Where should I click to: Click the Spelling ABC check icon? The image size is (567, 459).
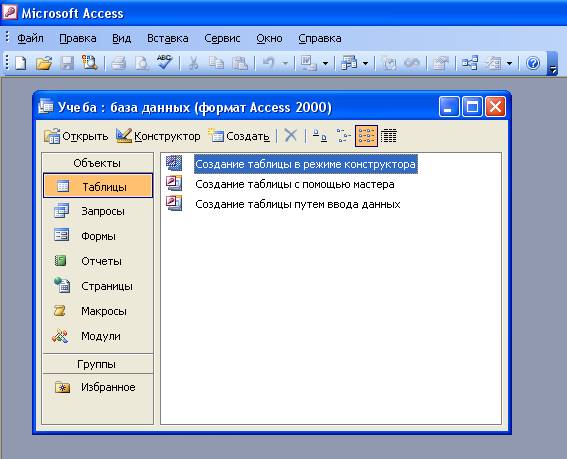165,63
